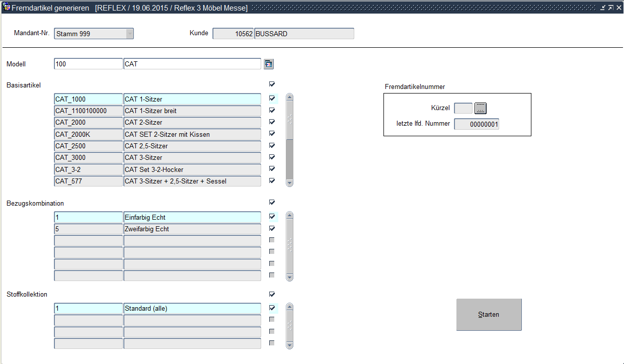Open the Modell lookup list icon
Viewport: 624px width, 364px height.
269,64
